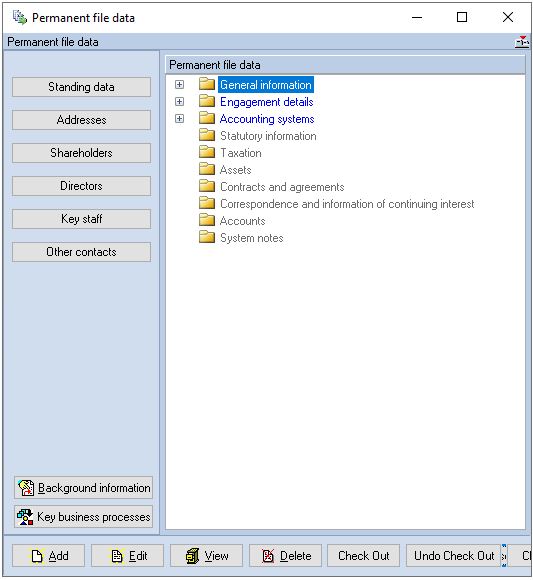Click the General information folder icon
533x580 pixels.
[207, 84]
